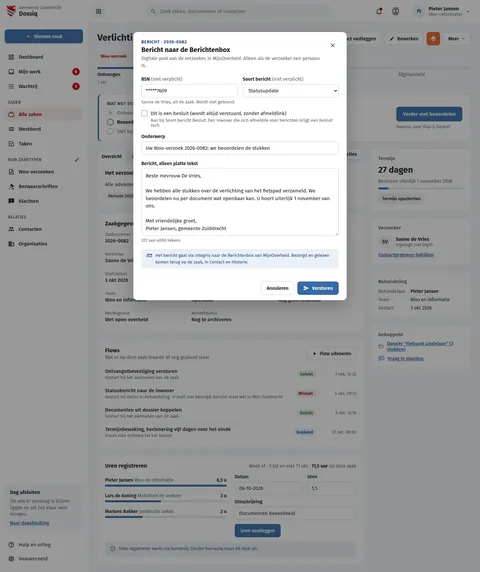Click the Contacten sidebar icon
The image size is (480, 572).
tap(11, 229)
